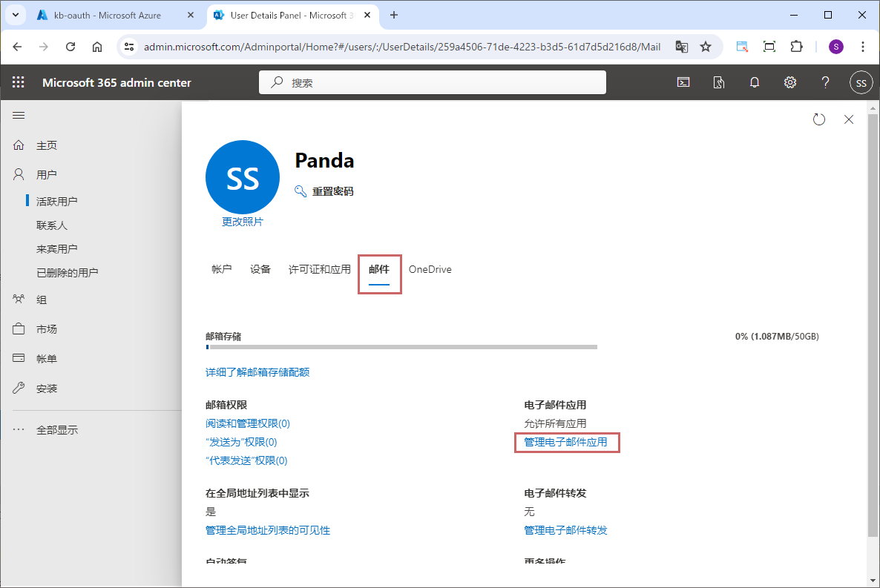
Task: Open settings gear in header
Action: 790,82
